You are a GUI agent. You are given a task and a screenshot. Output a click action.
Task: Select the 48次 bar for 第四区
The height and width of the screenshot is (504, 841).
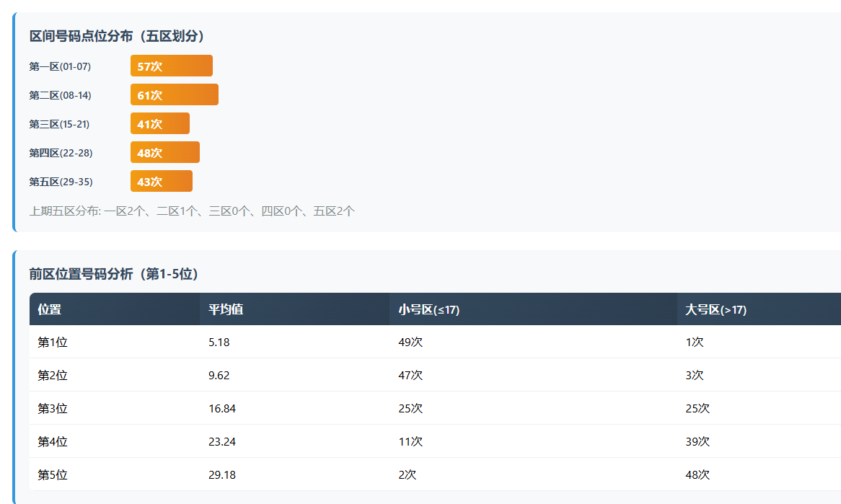(x=165, y=153)
